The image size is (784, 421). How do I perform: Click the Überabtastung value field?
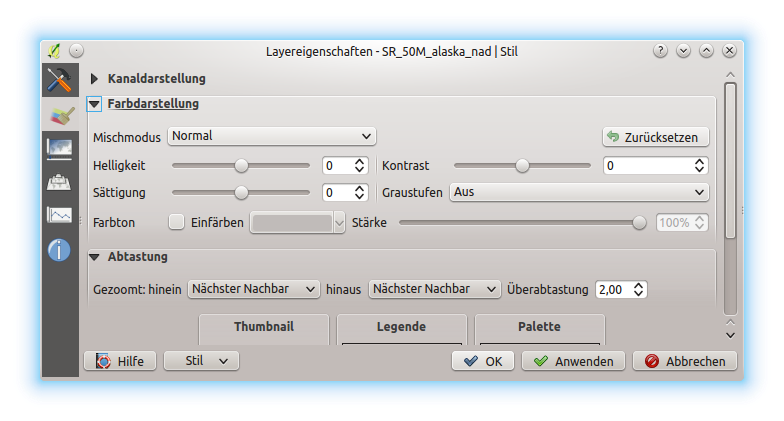pyautogui.click(x=612, y=289)
